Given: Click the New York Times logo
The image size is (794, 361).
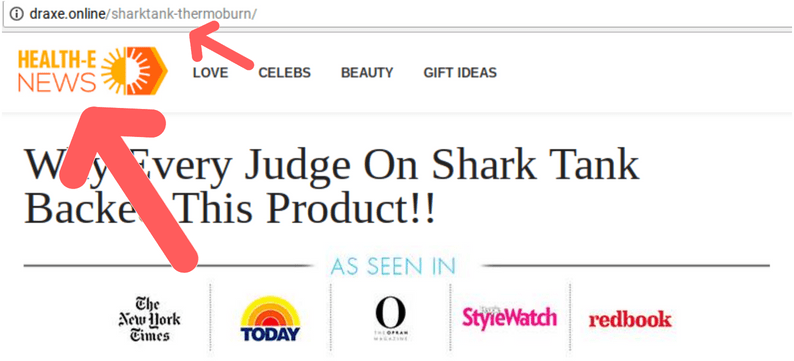Looking at the screenshot, I should tap(149, 319).
